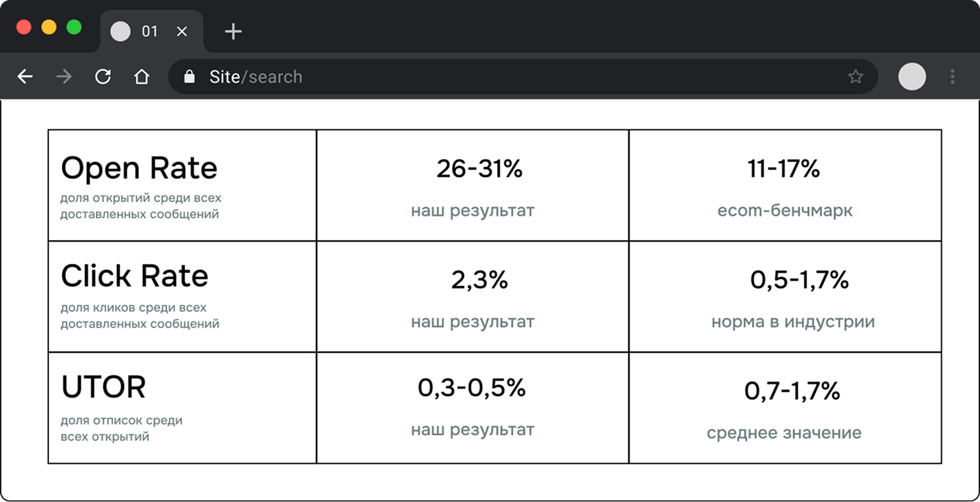Viewport: 980px width, 502px height.
Task: Open the profile avatar circle
Action: pyautogui.click(x=912, y=77)
